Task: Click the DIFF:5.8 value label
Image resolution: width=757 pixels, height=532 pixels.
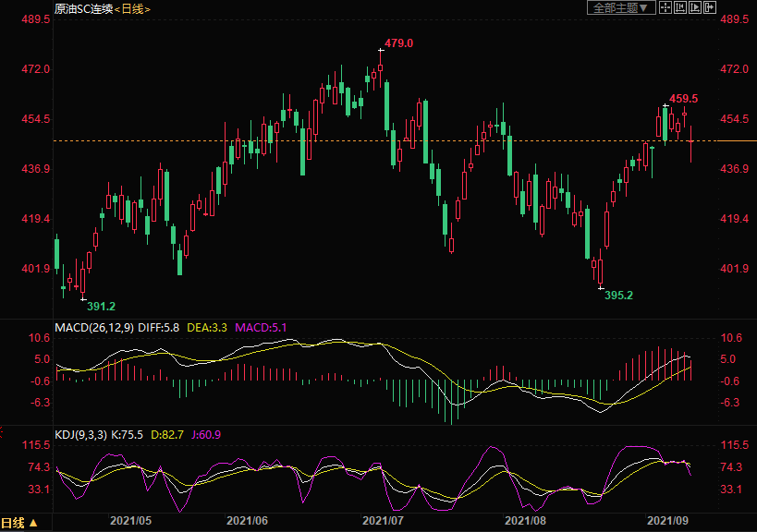Action: (160, 327)
